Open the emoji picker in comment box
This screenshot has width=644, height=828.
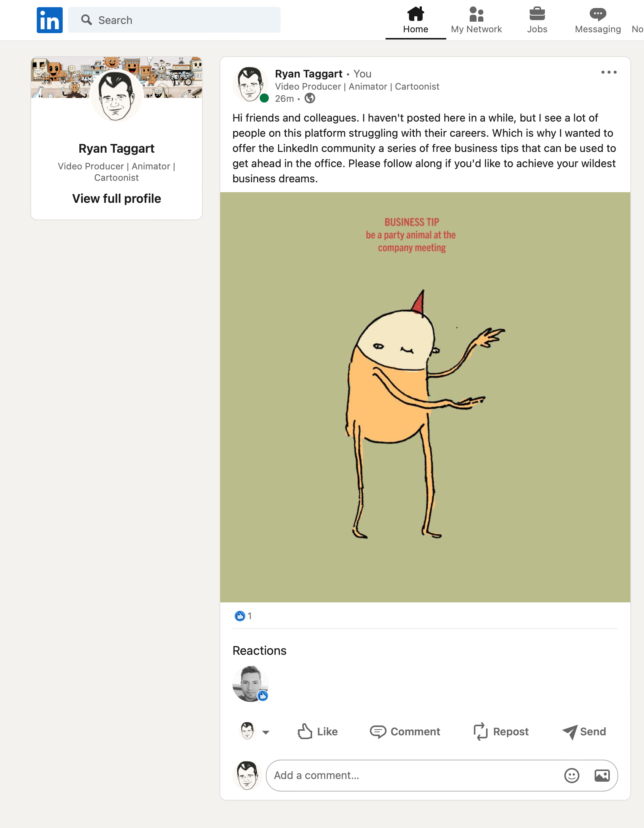pyautogui.click(x=571, y=776)
